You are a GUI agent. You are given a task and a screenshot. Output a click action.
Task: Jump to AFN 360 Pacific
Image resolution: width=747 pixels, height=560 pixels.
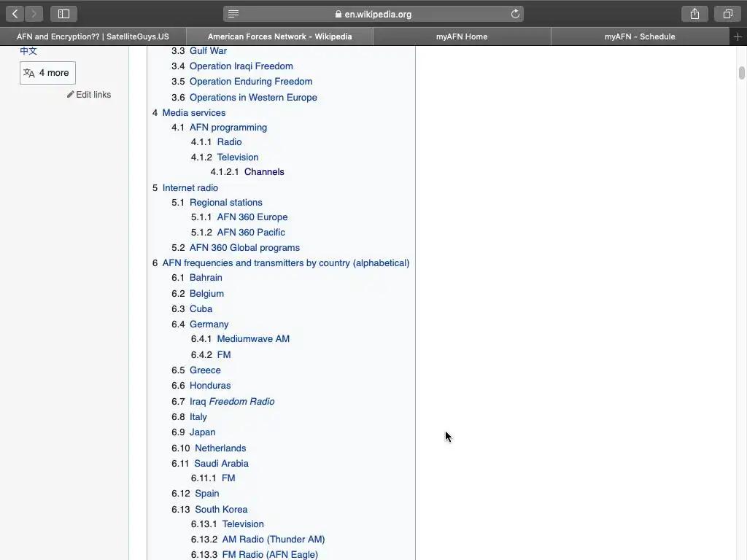pos(251,233)
